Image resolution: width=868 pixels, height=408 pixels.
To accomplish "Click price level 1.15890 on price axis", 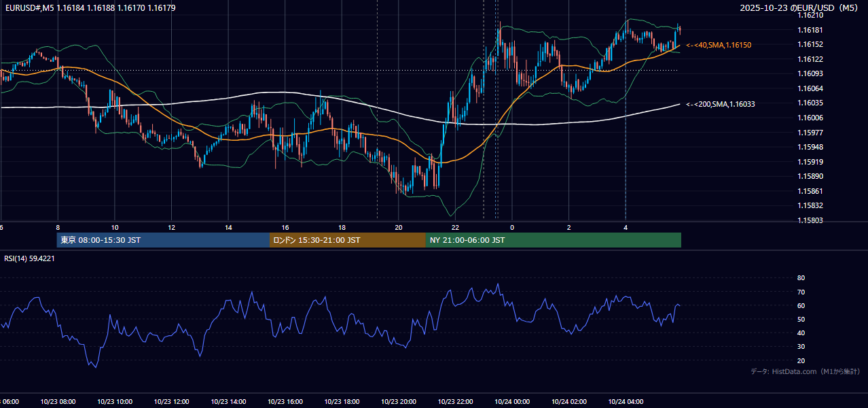I will 810,176.
